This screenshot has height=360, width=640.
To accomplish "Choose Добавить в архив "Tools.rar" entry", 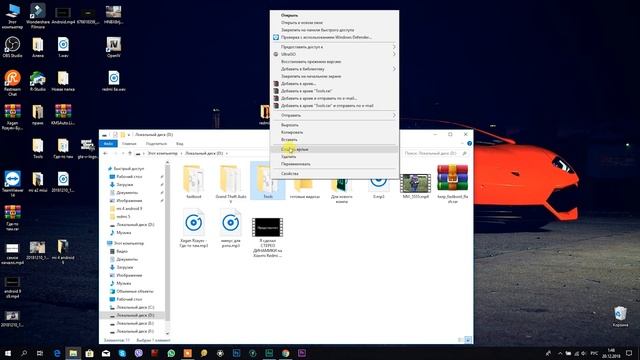I will (335, 91).
